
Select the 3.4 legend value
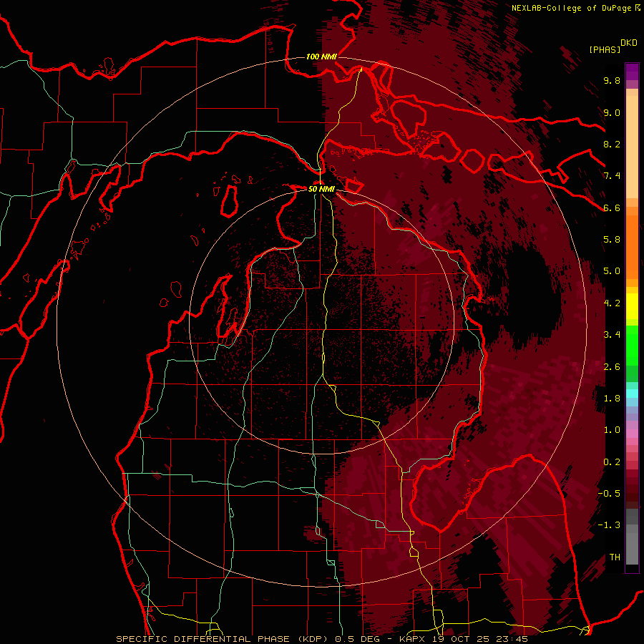point(612,335)
